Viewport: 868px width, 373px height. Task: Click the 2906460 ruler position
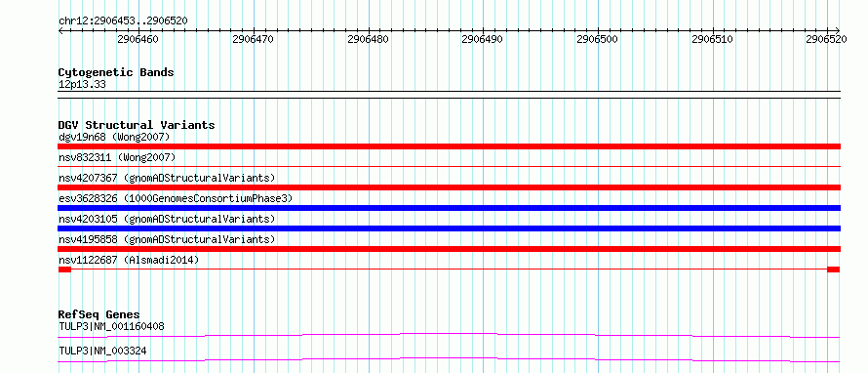[x=138, y=40]
